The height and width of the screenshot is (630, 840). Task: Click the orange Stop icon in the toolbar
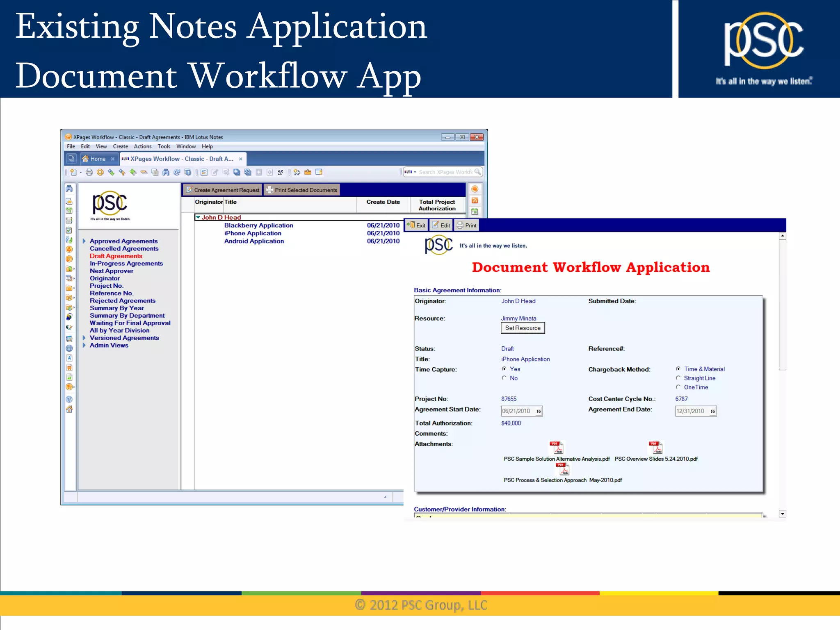pos(100,172)
